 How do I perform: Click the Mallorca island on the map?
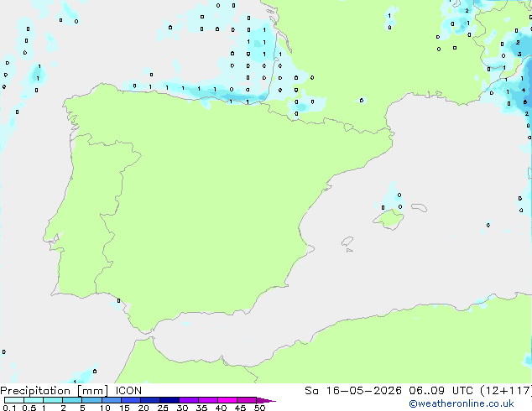pyautogui.click(x=389, y=219)
